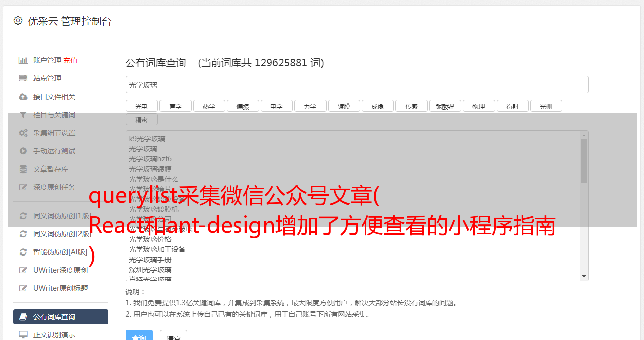Click the 电学 tag button
The image size is (644, 340).
[x=276, y=106]
